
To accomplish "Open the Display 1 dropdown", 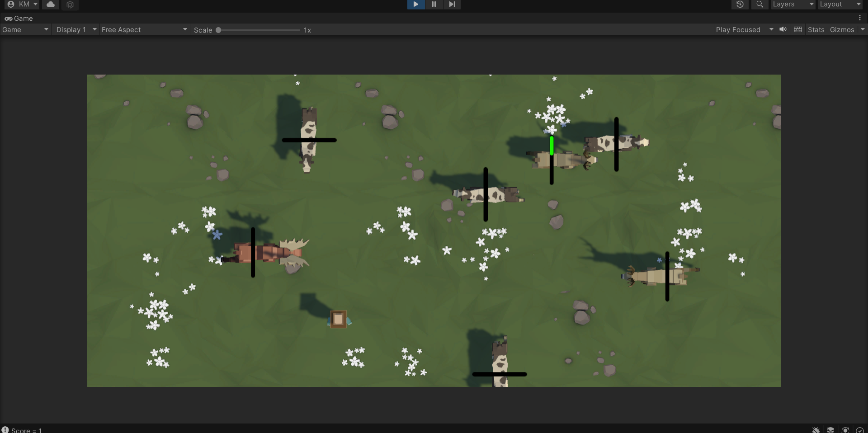I will coord(75,30).
